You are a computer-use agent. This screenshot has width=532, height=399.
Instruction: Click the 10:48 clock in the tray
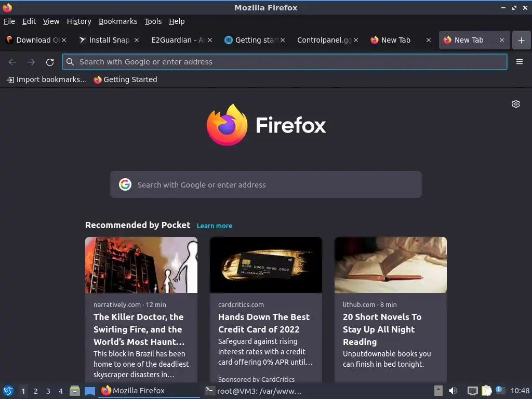coord(520,391)
